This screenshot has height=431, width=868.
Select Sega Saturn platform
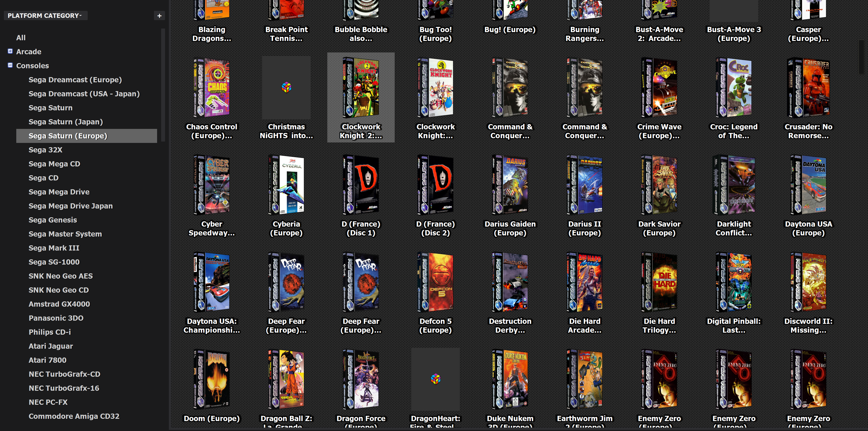point(51,108)
